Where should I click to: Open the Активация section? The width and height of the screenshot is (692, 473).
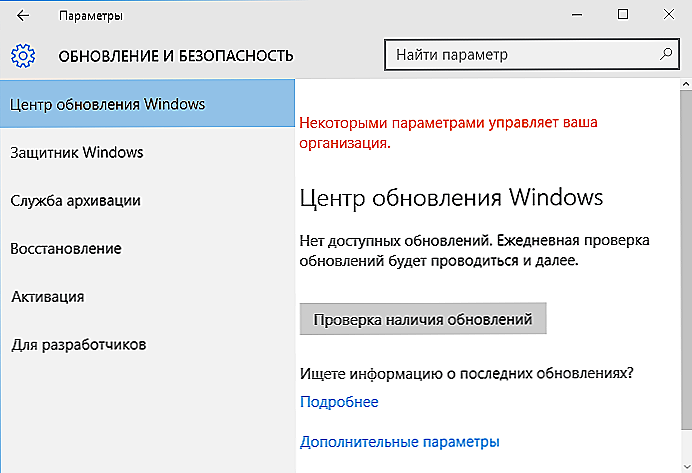tap(147, 297)
